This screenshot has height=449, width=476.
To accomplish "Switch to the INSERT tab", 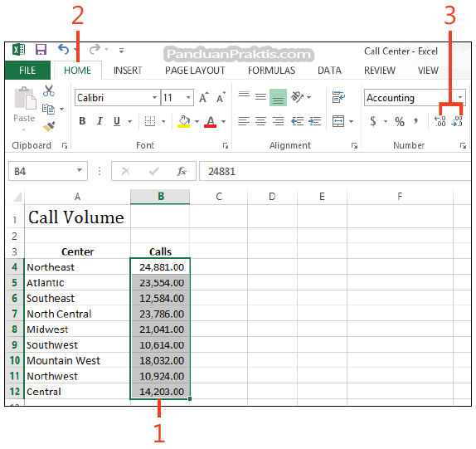I will (x=128, y=71).
